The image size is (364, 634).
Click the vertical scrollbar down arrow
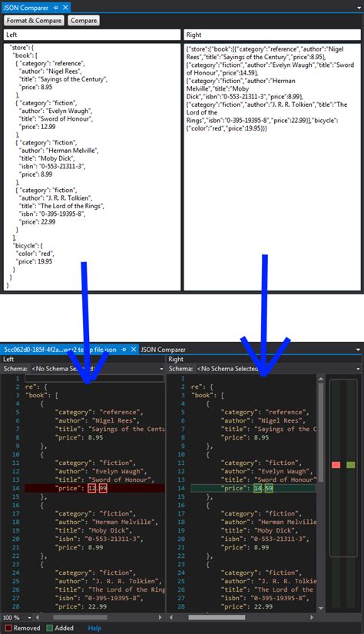click(x=321, y=608)
